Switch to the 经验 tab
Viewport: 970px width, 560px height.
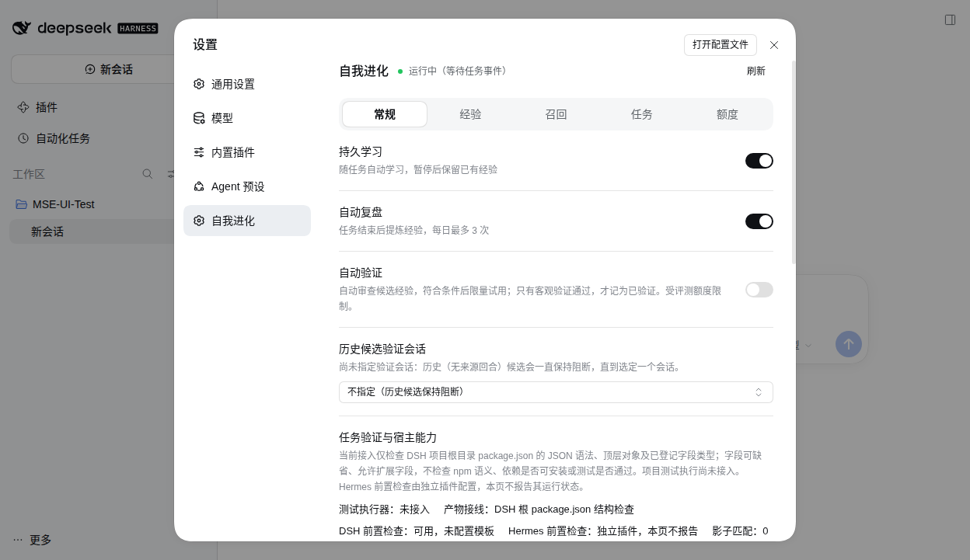[470, 114]
